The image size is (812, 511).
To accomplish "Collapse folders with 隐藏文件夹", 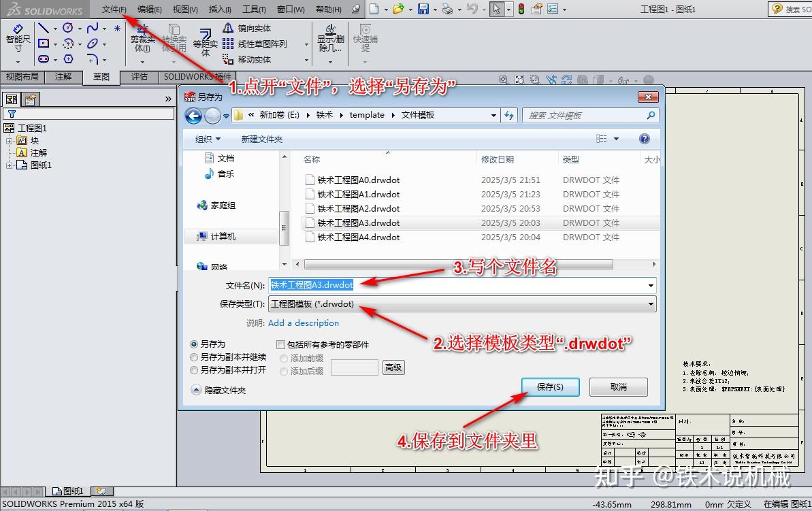I will tap(218, 390).
